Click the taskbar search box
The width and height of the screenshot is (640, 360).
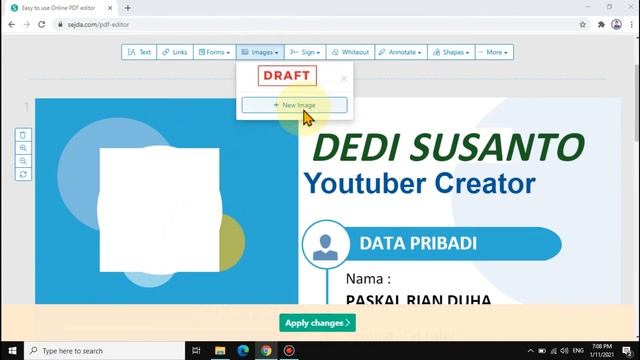(104, 351)
